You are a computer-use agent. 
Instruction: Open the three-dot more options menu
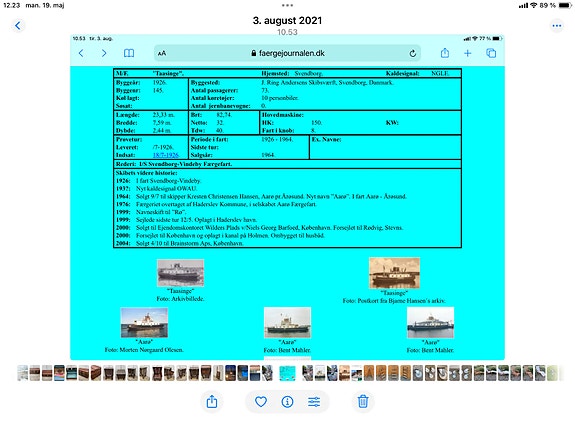coord(557,26)
